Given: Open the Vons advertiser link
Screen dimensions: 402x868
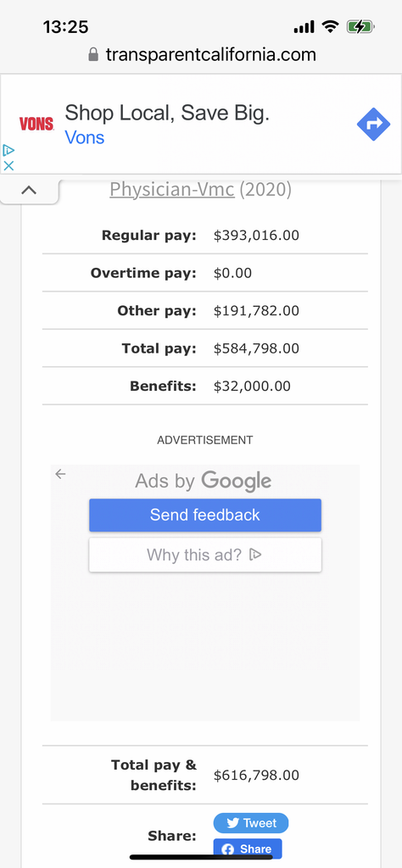Looking at the screenshot, I should pos(85,137).
